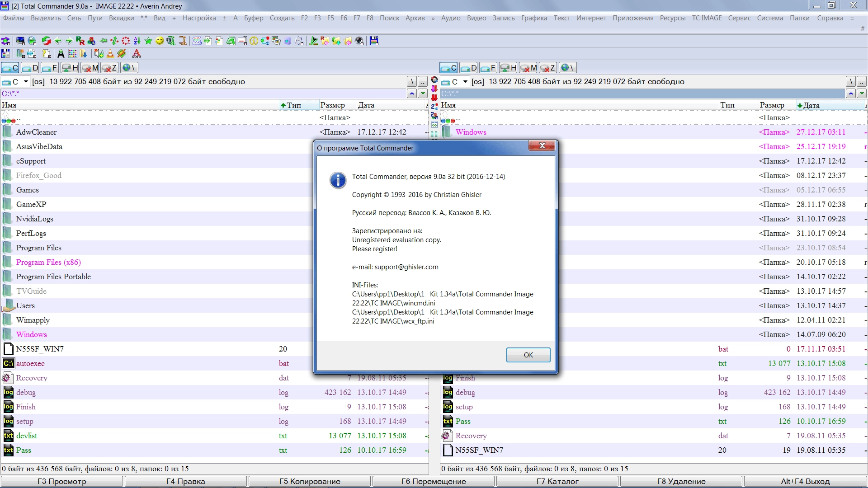Image resolution: width=868 pixels, height=488 pixels.
Task: Click the monitor screen toolbar icon
Action: [x=20, y=41]
